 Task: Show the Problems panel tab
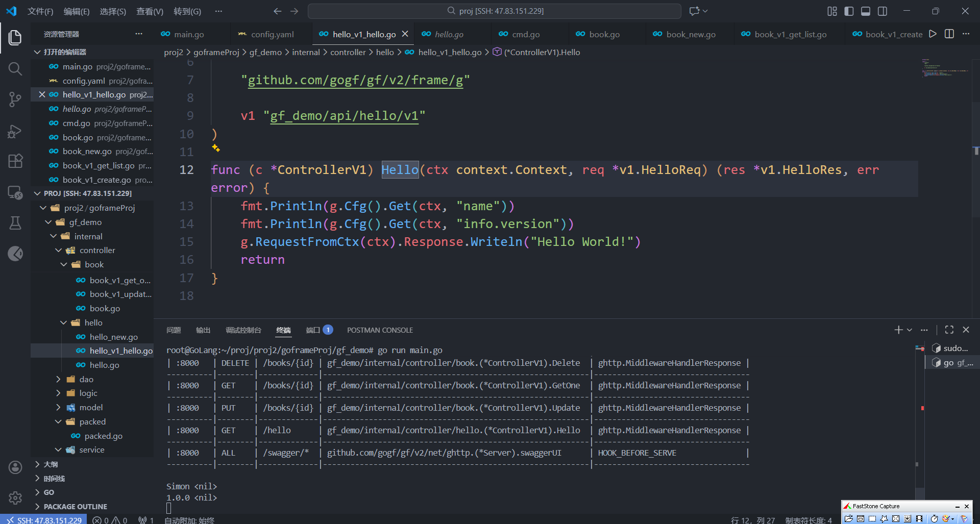(174, 330)
